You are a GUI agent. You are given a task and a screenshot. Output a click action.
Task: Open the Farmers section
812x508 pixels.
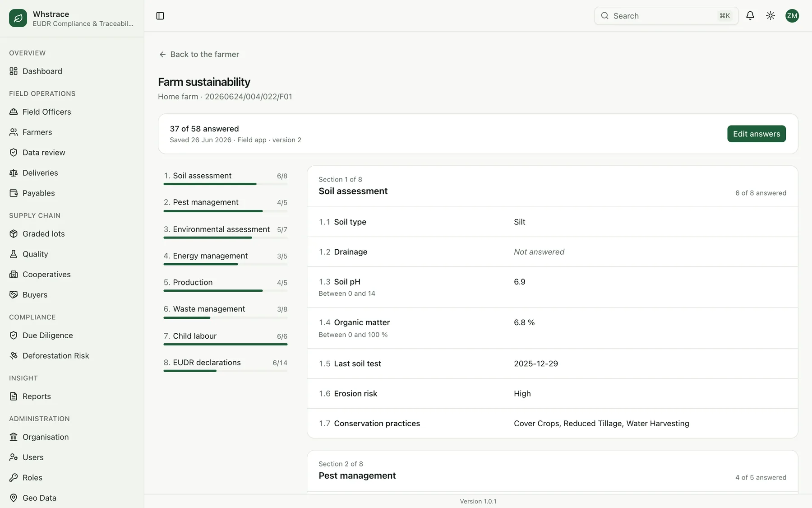click(x=72, y=132)
